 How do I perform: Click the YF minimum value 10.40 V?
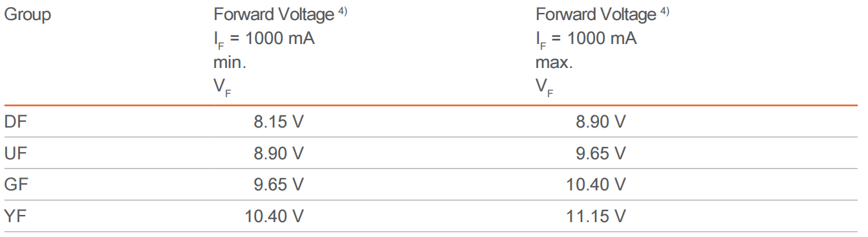(x=274, y=216)
